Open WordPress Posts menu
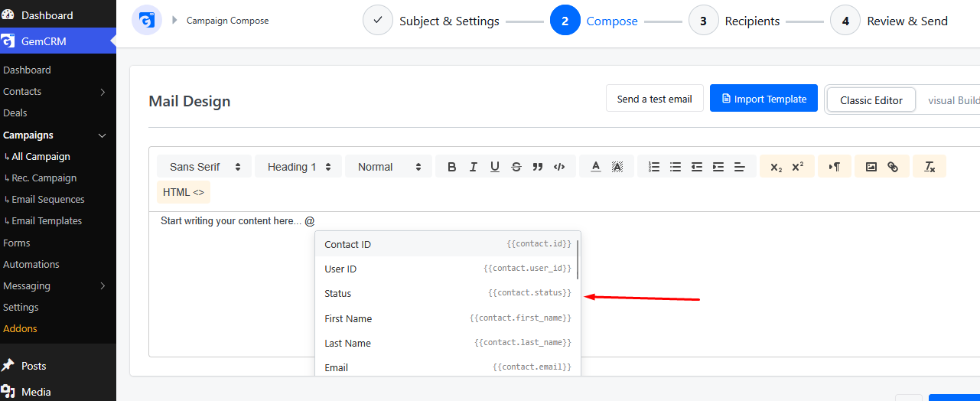This screenshot has height=401, width=980. [58, 366]
